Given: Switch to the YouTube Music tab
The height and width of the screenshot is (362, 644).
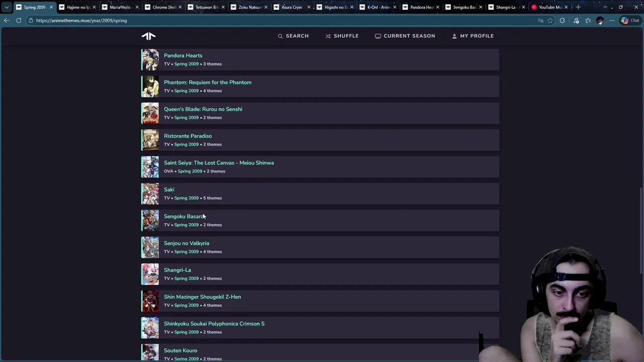Looking at the screenshot, I should (549, 7).
